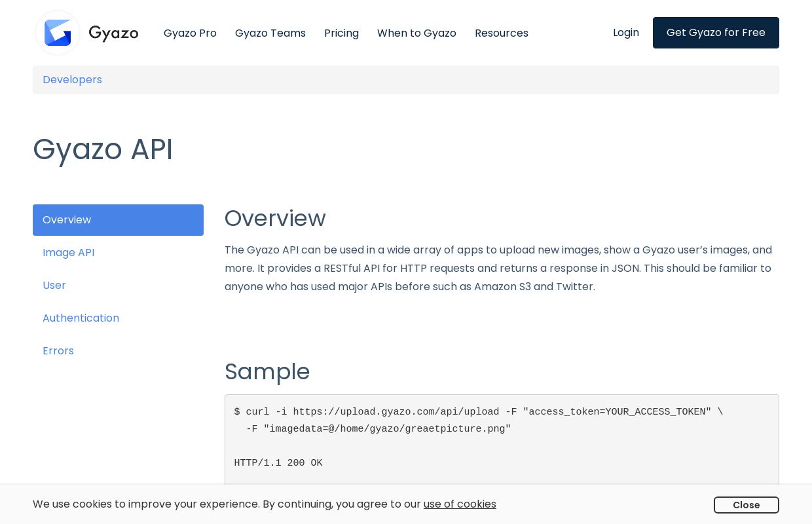The width and height of the screenshot is (812, 524).
Task: Click the HTTP/1.1 200 OK line
Action: 278,463
